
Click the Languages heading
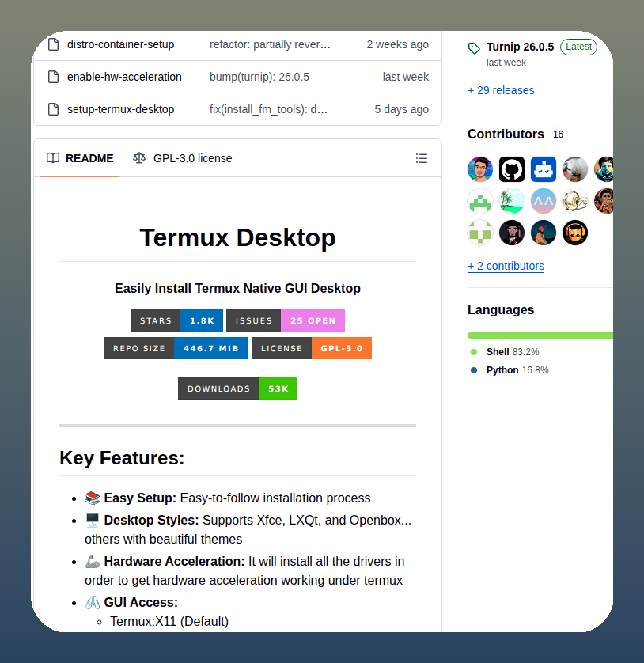point(501,309)
